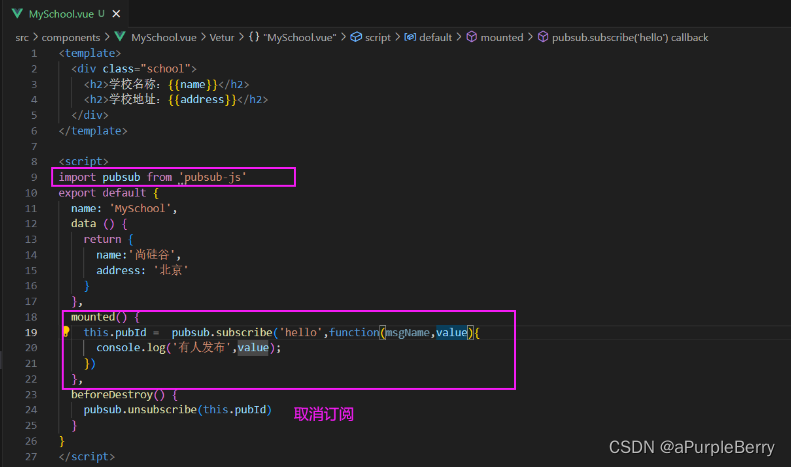
Task: Expand chevron after components breadcrumb
Action: 107,37
